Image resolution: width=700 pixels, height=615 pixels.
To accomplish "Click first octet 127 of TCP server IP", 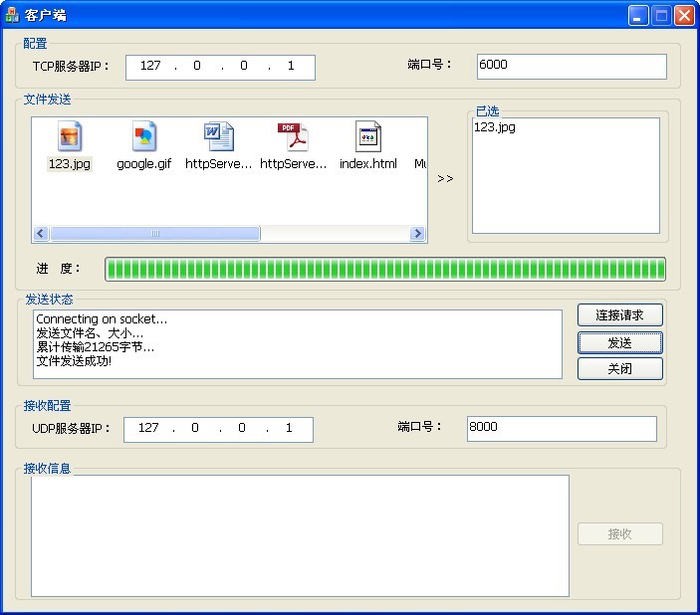I will [150, 66].
